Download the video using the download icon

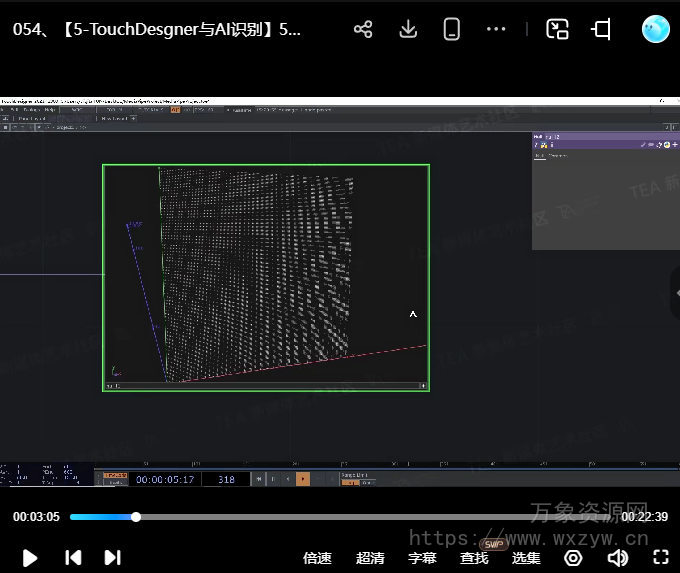point(408,29)
